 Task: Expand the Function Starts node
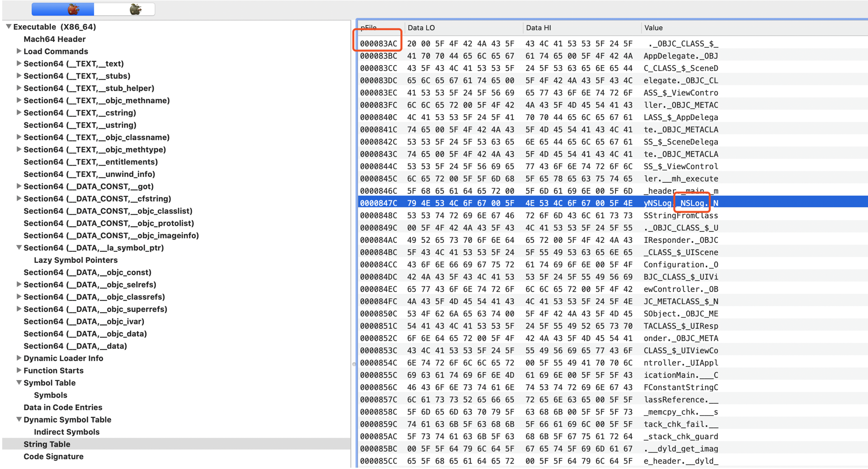(x=19, y=370)
